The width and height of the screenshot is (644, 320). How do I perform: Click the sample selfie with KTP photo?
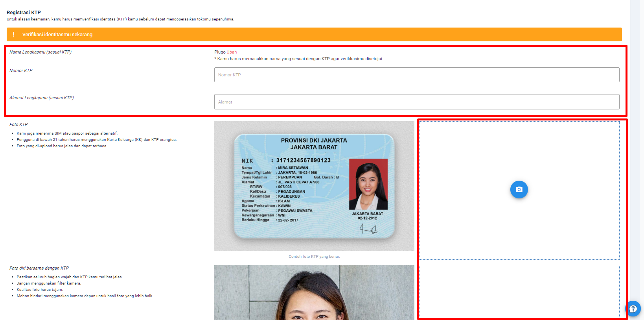pyautogui.click(x=314, y=292)
